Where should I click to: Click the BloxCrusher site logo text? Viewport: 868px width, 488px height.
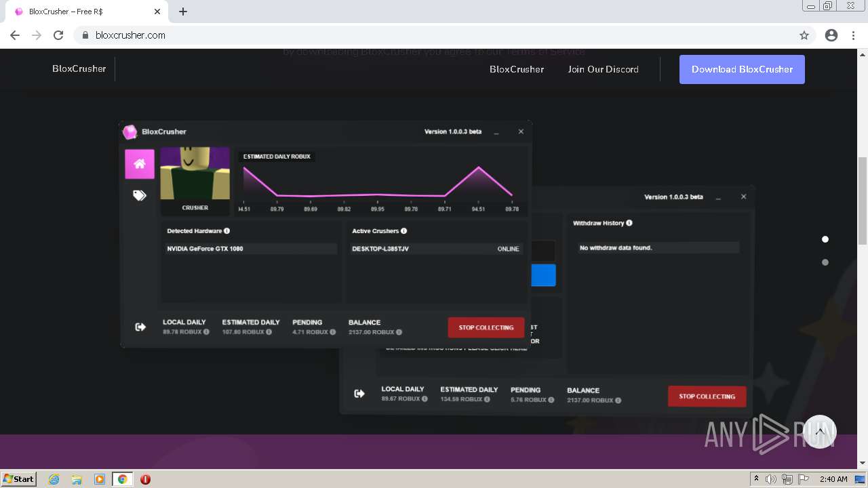(x=79, y=68)
